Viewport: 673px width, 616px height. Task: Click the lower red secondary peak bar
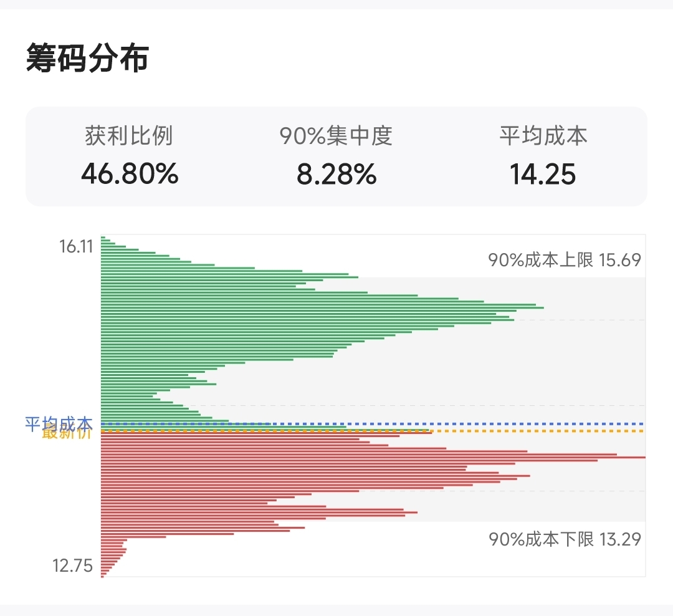259,513
